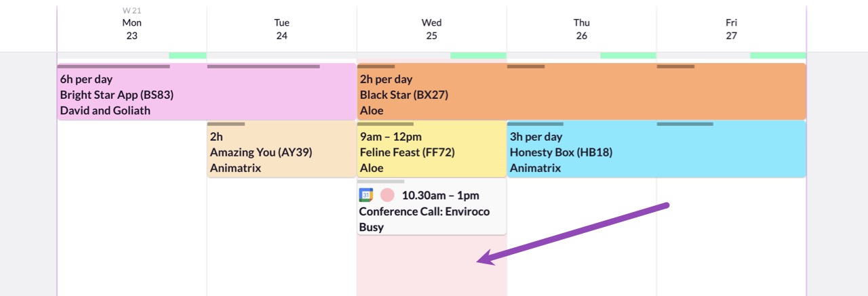Click the green availability bar under Friday
This screenshot has height=296, width=868.
(778, 56)
